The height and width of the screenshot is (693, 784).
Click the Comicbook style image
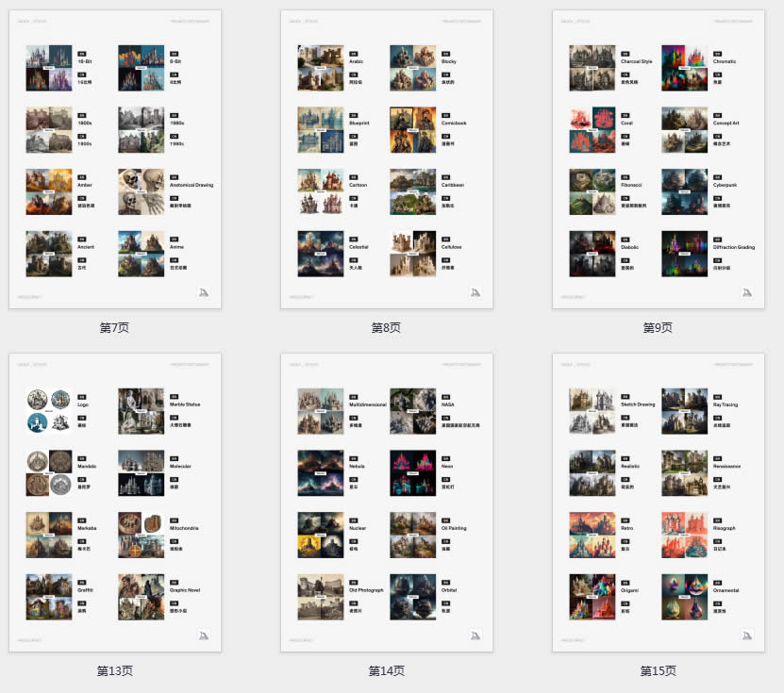(412, 129)
